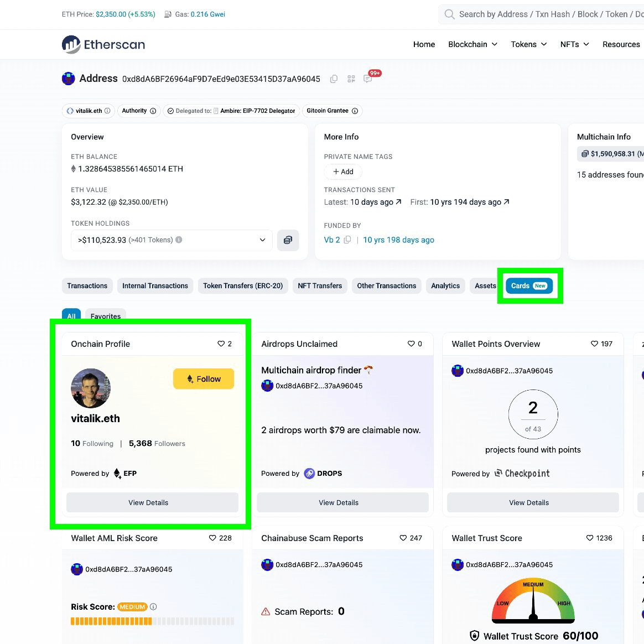
Task: Open the token holdings dropdown
Action: point(172,240)
